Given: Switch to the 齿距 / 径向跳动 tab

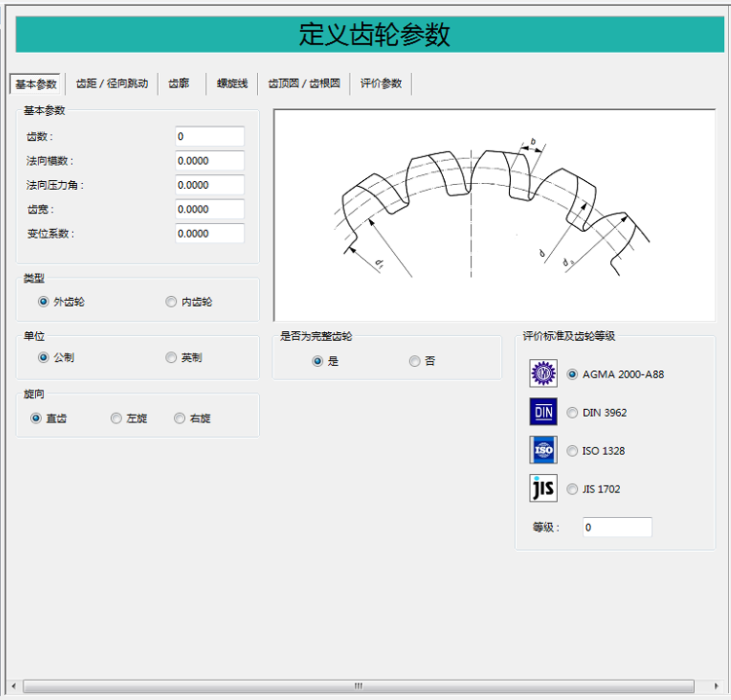Looking at the screenshot, I should (112, 84).
